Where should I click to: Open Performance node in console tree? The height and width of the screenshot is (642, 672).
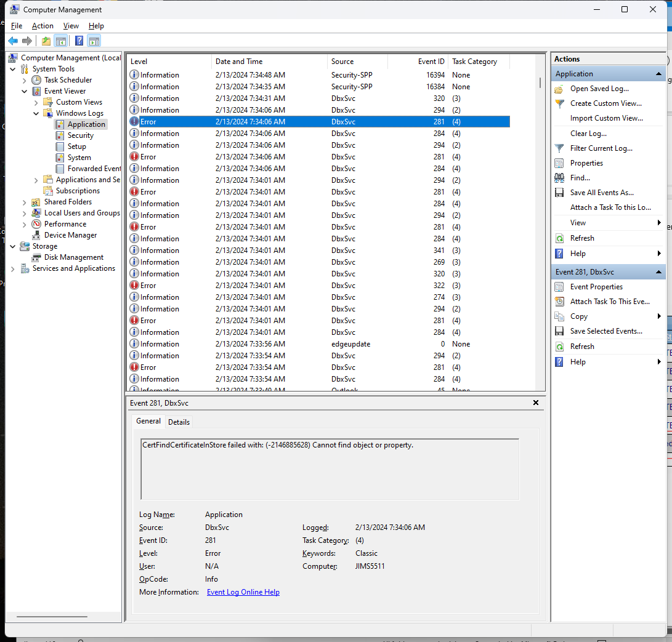point(65,224)
